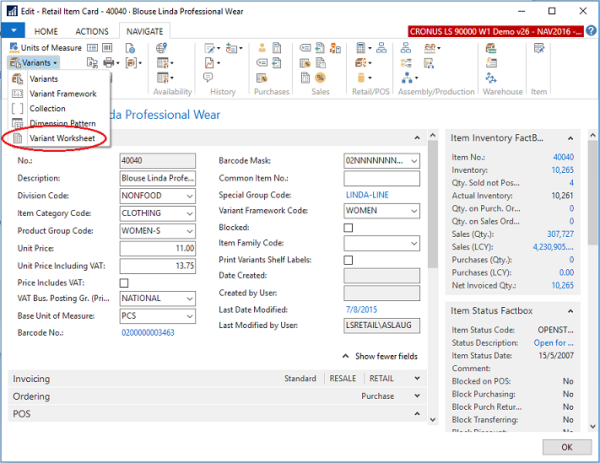The height and width of the screenshot is (463, 600).
Task: Click the globe icon in Availability group
Action: (161, 48)
